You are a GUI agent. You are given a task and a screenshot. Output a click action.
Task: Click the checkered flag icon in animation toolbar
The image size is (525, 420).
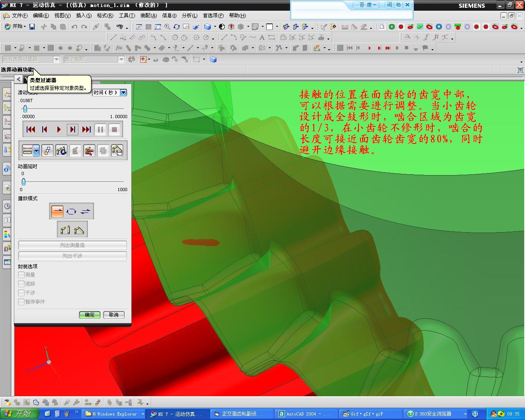[x=425, y=48]
